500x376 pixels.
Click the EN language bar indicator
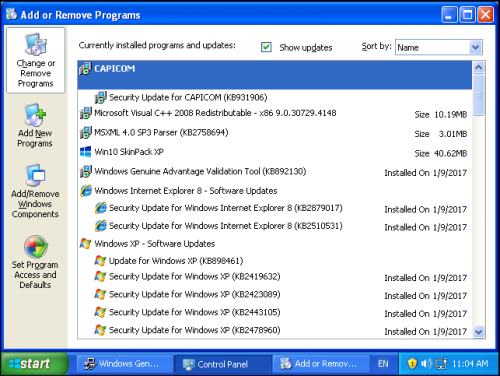tap(383, 364)
